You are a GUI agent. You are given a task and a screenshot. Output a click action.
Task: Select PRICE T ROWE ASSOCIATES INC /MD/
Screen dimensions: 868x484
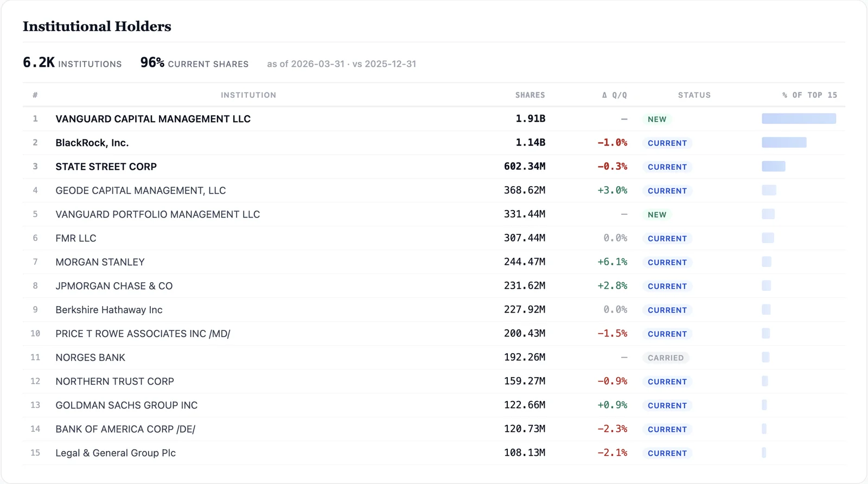click(143, 334)
